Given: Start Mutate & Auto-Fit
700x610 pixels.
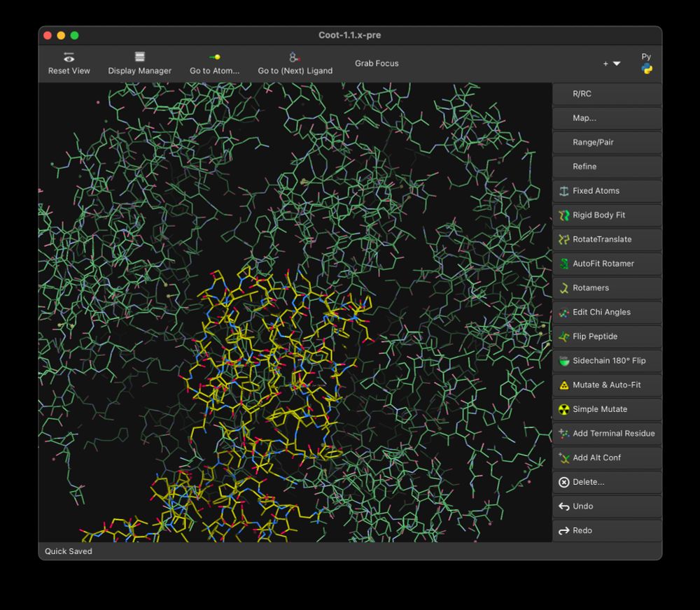Looking at the screenshot, I should pyautogui.click(x=607, y=385).
